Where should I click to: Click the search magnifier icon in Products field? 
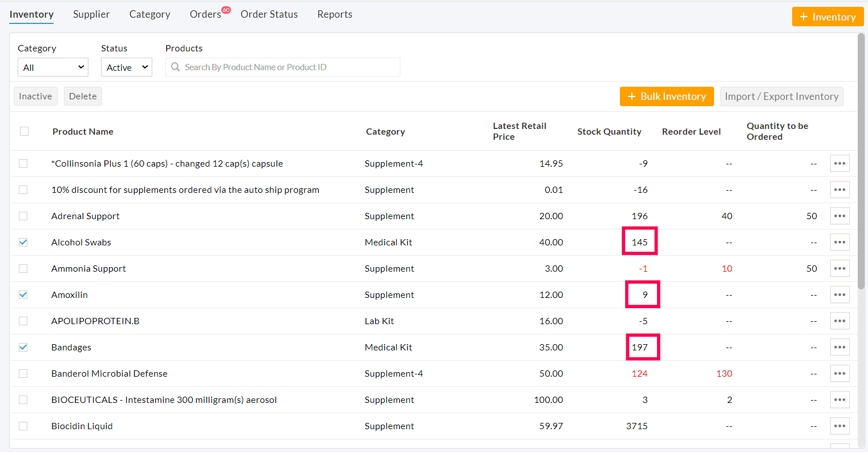point(175,67)
